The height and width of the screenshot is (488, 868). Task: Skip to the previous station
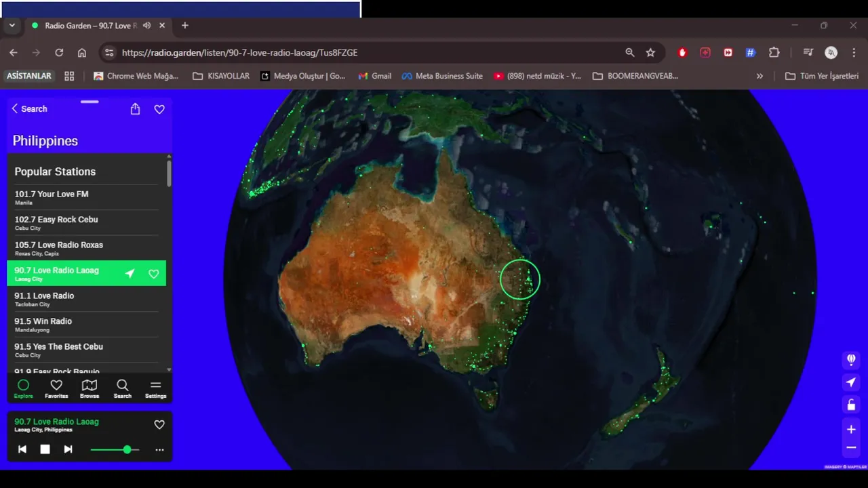pos(22,449)
